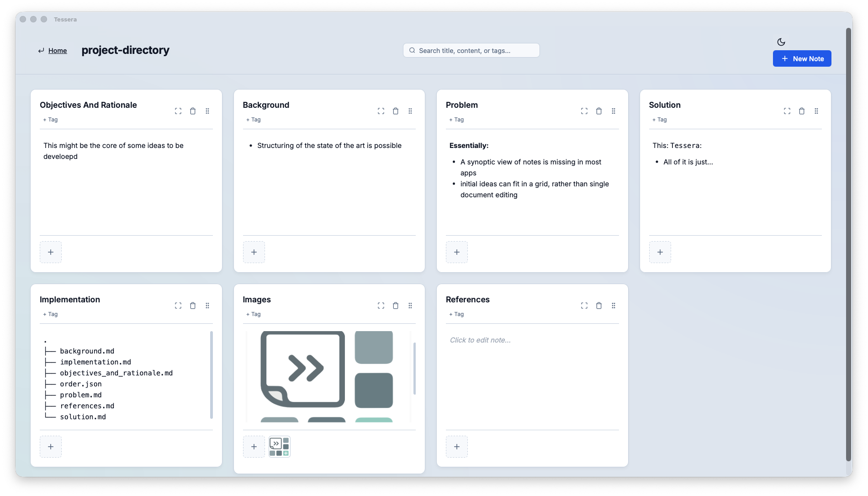Screen dimensions: 868x496
Task: Click 'objectives_and_rationale.md' in the file tree
Action: [116, 373]
